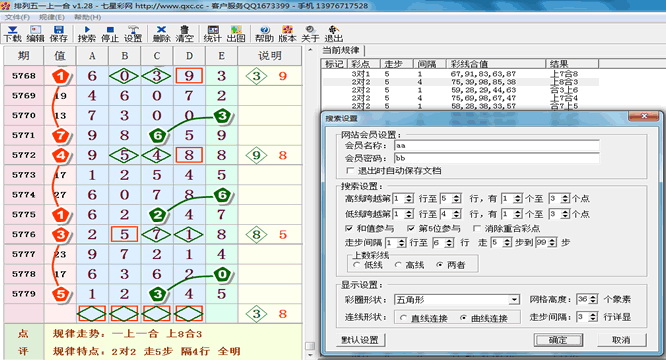Click the 出图 export chart icon
The height and width of the screenshot is (360, 666).
236,34
